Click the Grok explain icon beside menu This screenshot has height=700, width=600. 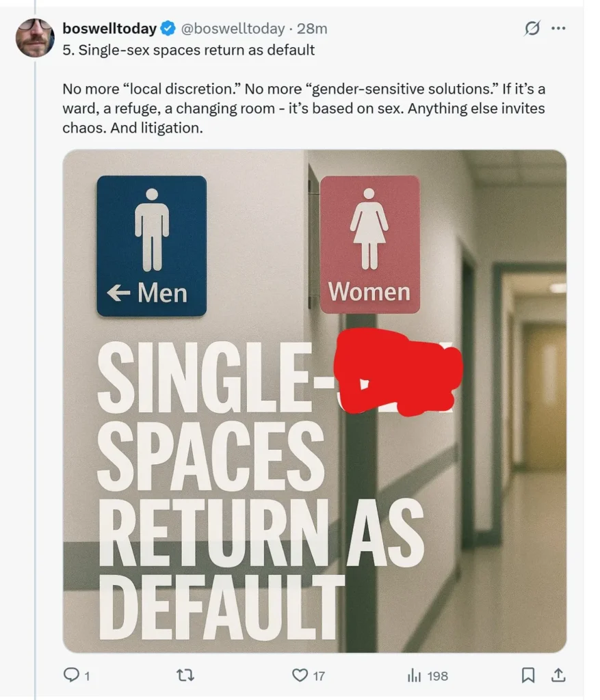click(532, 29)
